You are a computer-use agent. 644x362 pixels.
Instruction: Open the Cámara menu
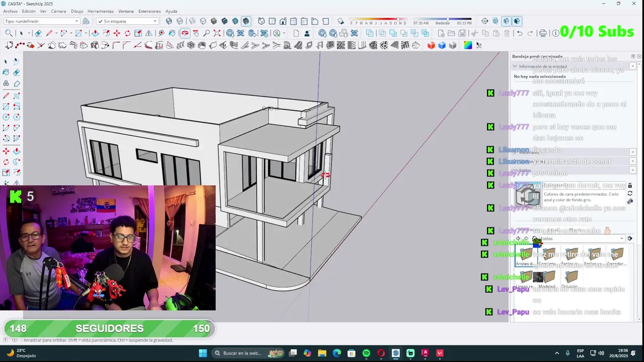click(58, 11)
